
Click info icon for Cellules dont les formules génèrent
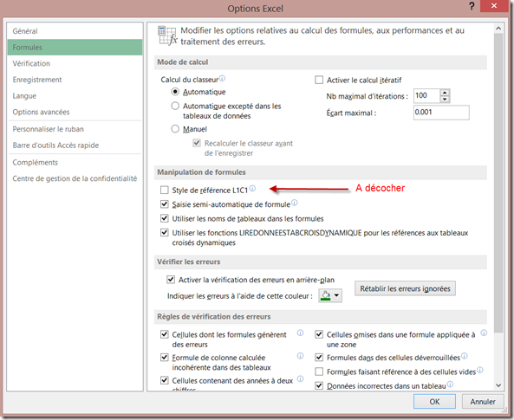coord(300,333)
